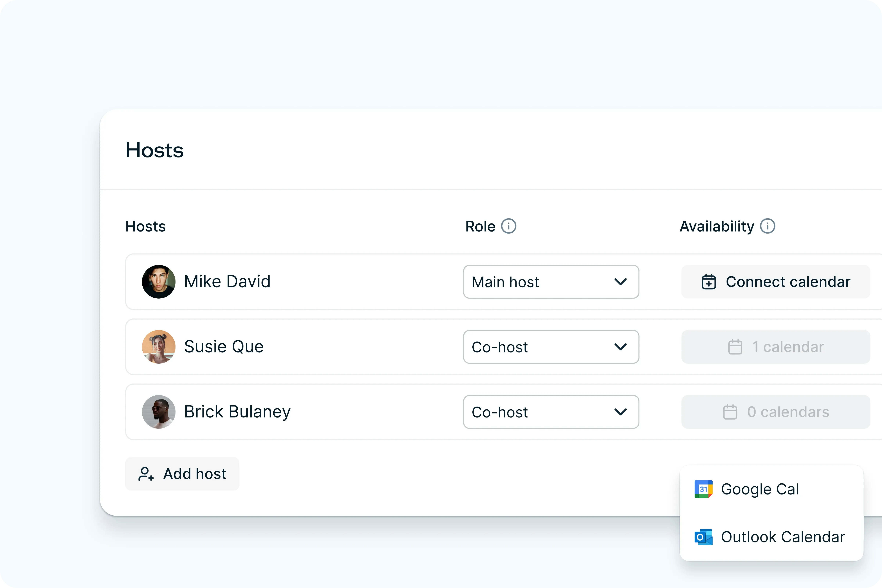
Task: Click the Role info icon
Action: (x=508, y=226)
